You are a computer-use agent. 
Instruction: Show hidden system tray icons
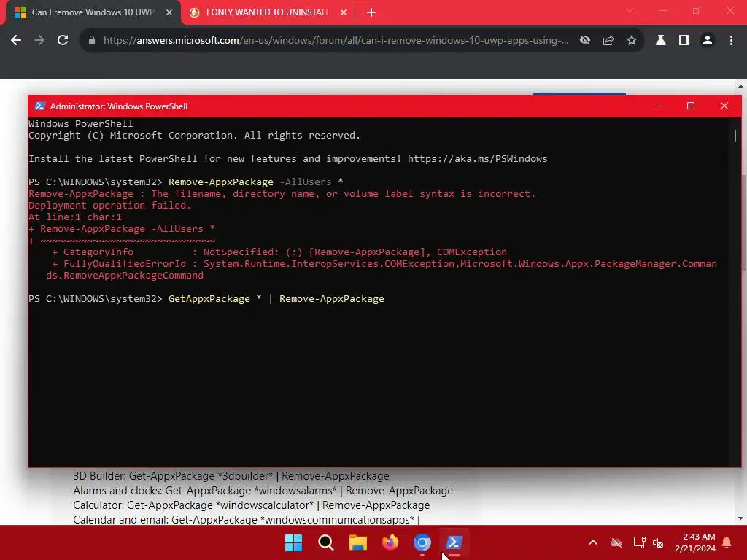593,542
